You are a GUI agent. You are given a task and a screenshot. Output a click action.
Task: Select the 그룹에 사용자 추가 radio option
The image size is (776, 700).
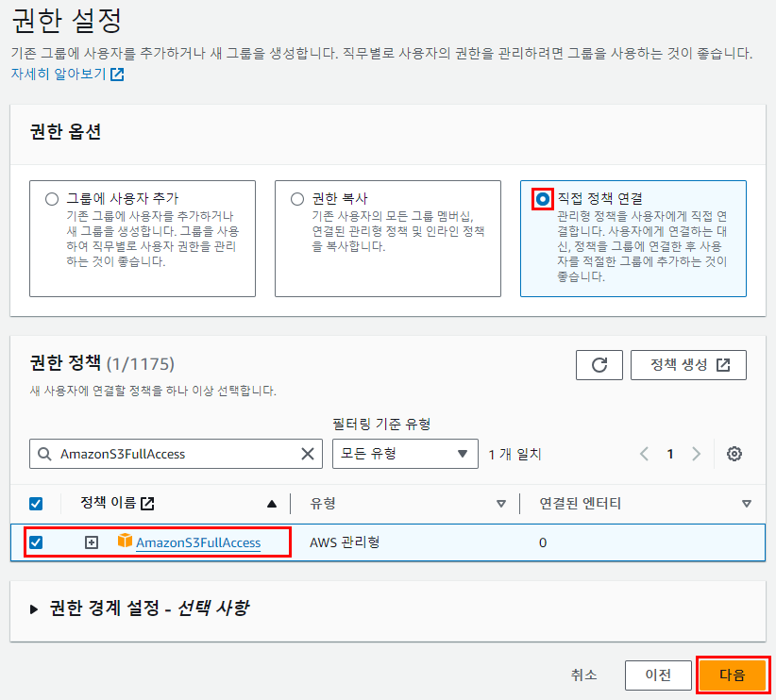(52, 199)
